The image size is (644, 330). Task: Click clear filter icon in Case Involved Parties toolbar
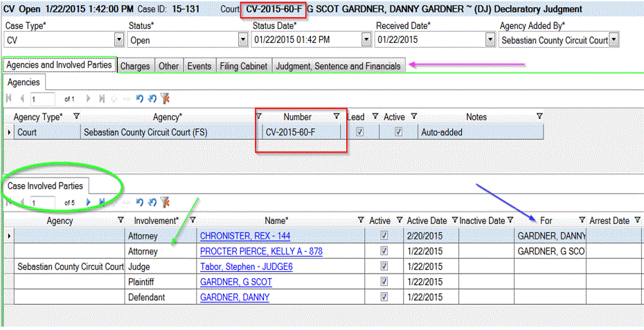coord(165,202)
